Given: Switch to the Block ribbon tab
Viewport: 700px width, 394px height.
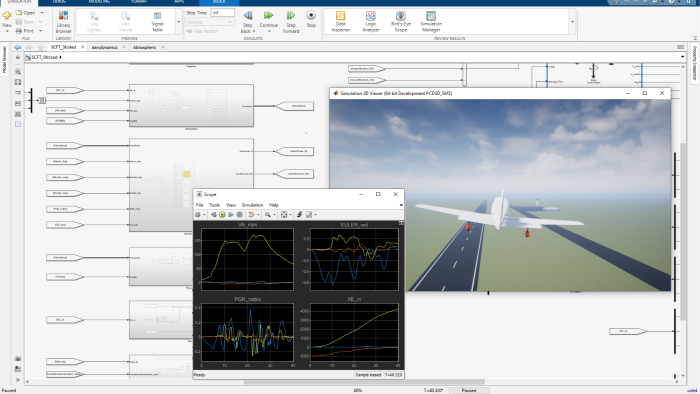Looking at the screenshot, I should click(219, 2).
